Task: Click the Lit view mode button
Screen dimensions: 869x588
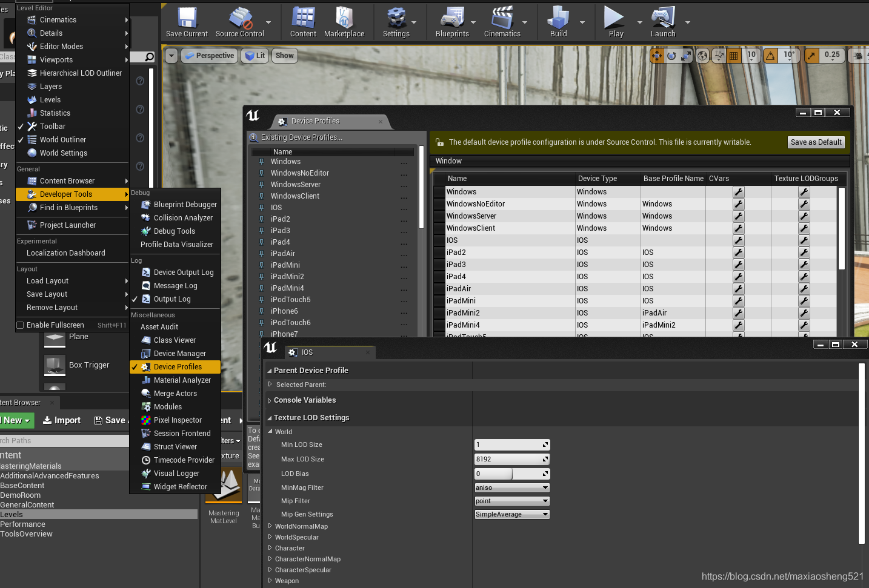Action: 255,56
